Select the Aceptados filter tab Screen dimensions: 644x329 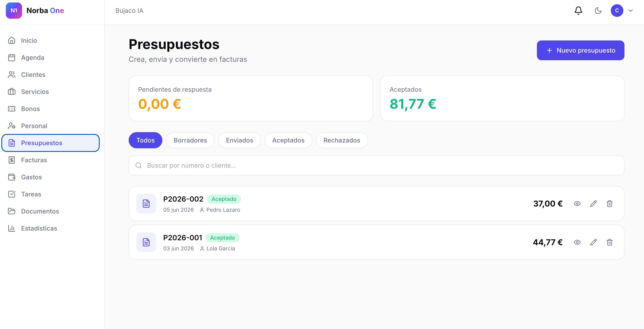click(288, 140)
